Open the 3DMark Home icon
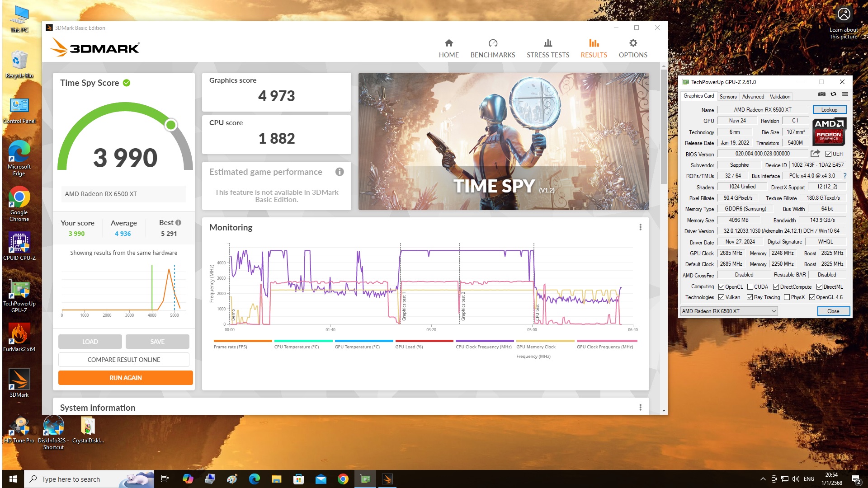Screen dimensions: 868x488 click(x=448, y=43)
